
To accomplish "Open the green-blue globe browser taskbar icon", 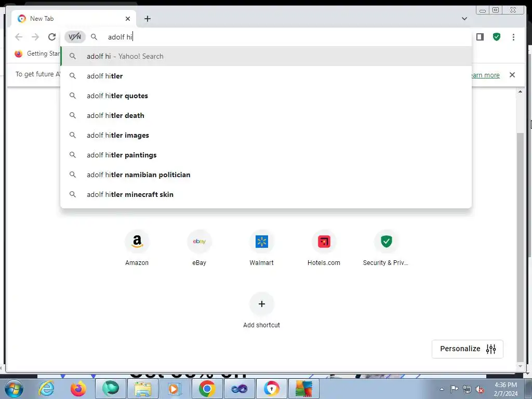I will [111, 389].
